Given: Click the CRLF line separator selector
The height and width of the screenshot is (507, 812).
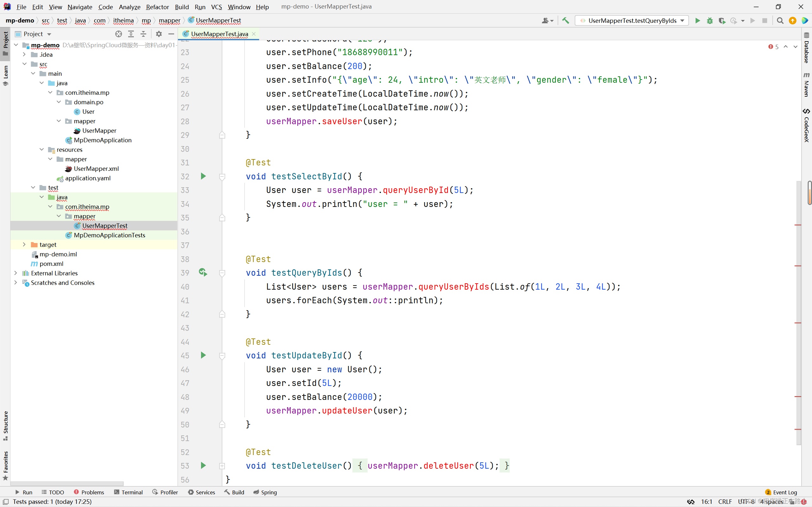Looking at the screenshot, I should 725,502.
